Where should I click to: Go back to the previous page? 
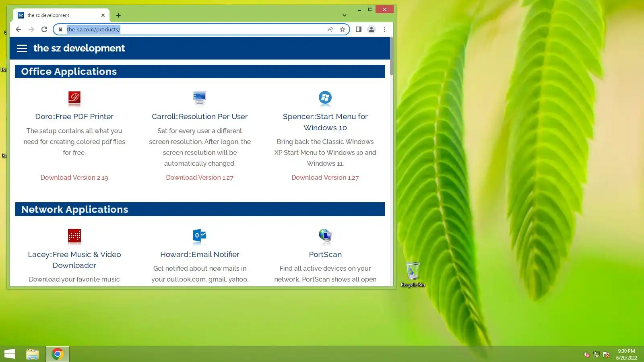click(x=19, y=29)
